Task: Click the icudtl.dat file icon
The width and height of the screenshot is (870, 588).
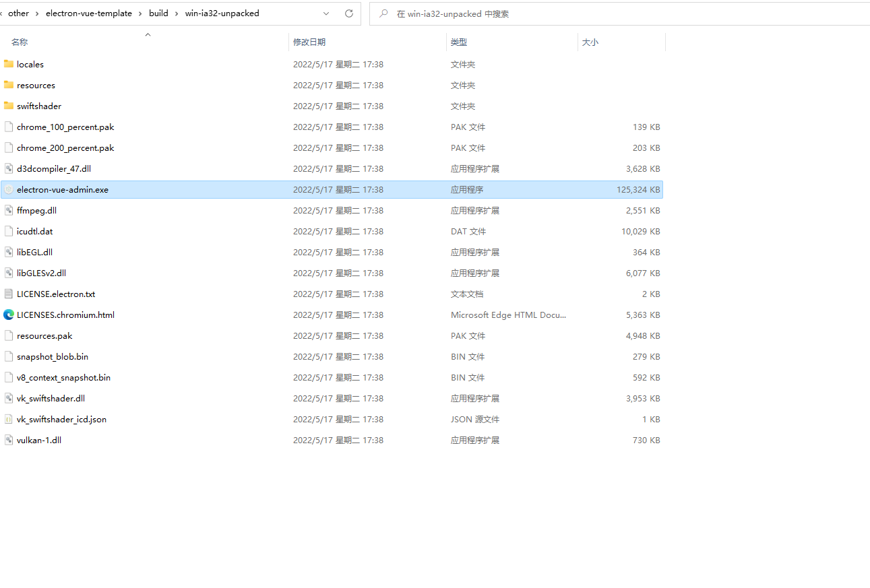Action: click(9, 231)
